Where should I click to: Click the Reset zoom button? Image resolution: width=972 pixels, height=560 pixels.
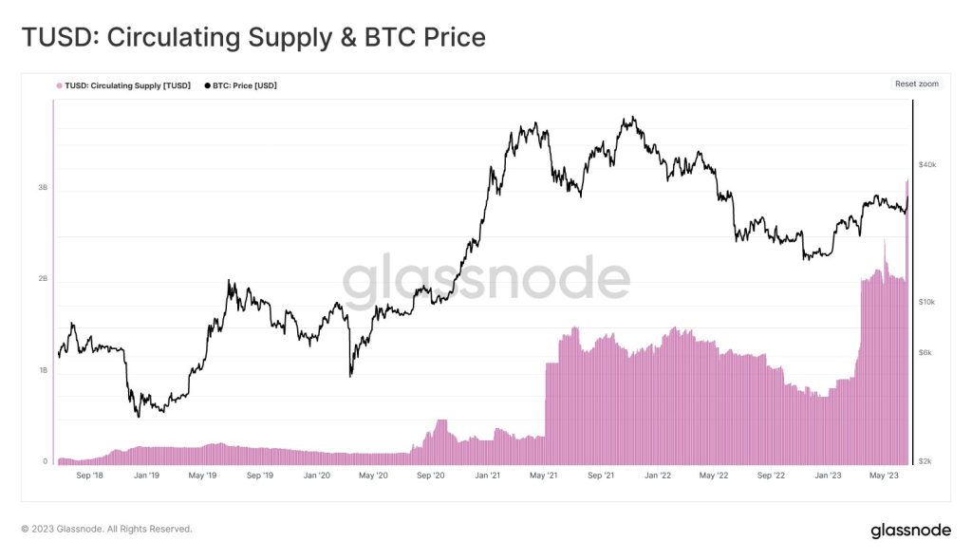click(x=915, y=84)
